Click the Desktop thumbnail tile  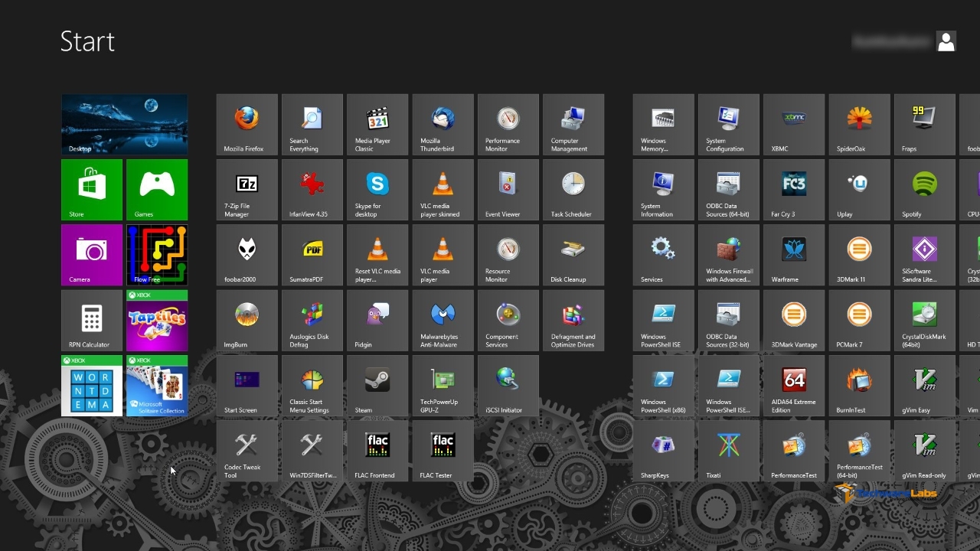(x=124, y=124)
